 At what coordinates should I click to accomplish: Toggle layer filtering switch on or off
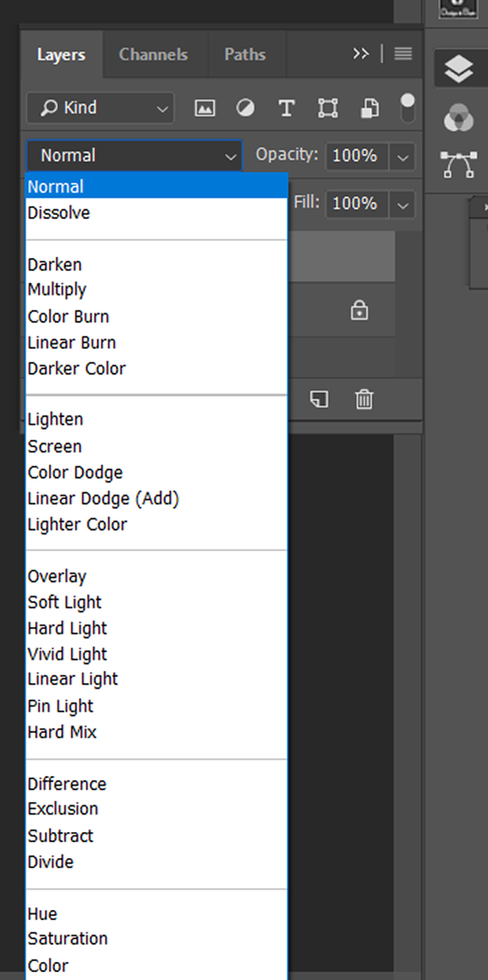click(407, 108)
